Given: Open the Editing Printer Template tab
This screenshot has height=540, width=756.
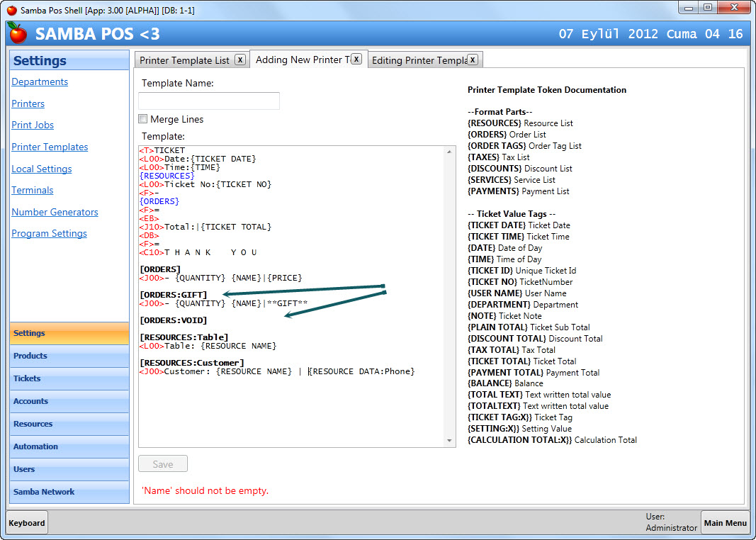Looking at the screenshot, I should tap(419, 60).
